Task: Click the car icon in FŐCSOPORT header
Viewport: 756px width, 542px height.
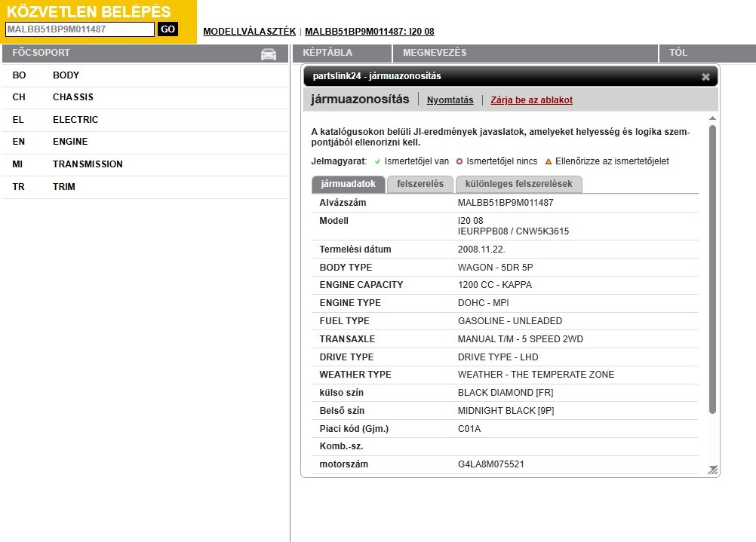Action: click(269, 54)
